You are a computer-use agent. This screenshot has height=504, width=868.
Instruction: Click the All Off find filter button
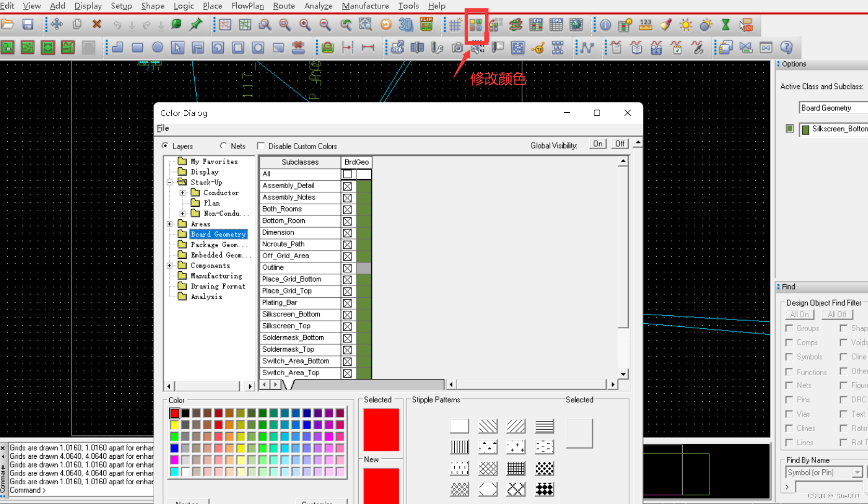(x=836, y=314)
